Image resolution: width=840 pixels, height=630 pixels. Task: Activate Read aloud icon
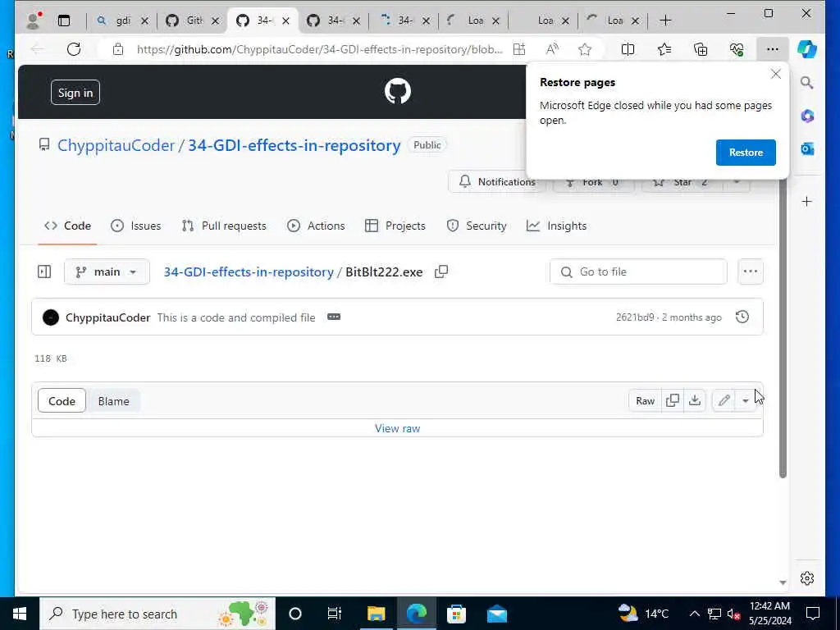(552, 49)
